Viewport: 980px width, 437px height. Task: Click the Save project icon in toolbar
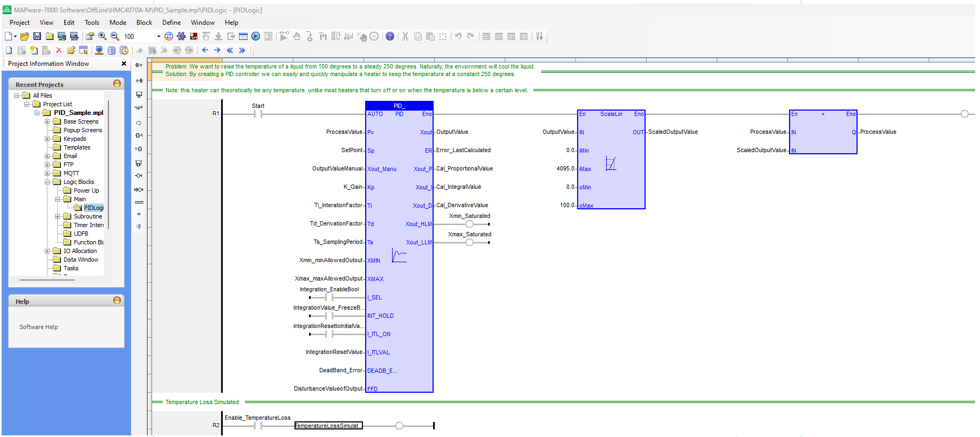tap(37, 36)
